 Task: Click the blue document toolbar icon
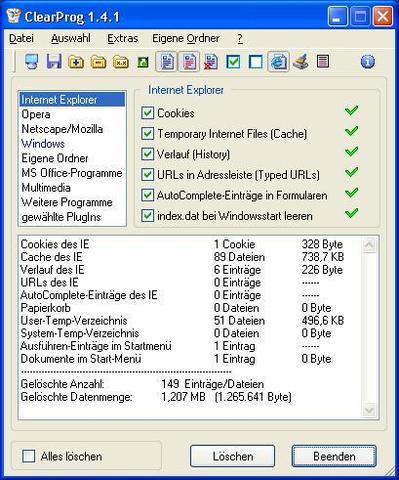click(167, 62)
